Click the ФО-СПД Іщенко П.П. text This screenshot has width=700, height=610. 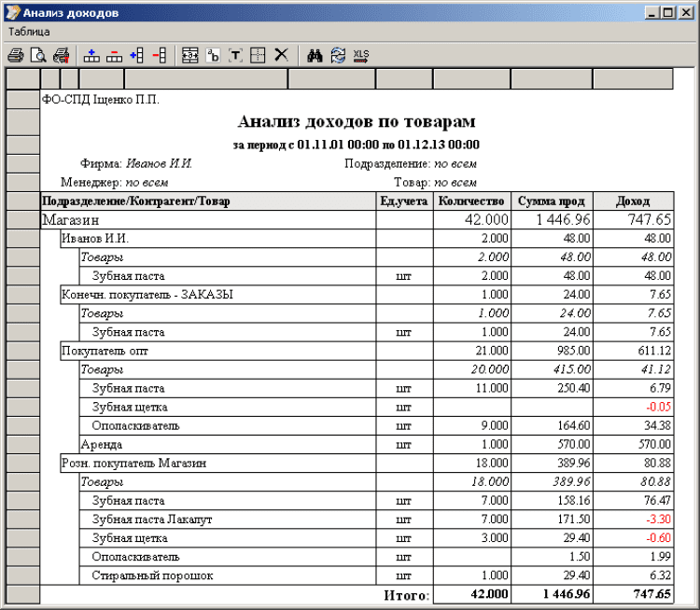(101, 100)
